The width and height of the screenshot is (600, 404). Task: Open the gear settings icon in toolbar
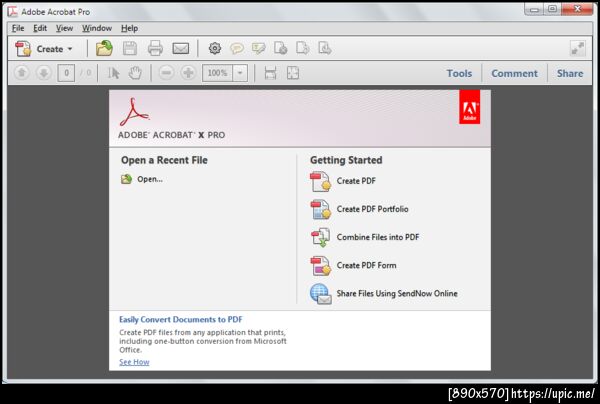click(215, 48)
